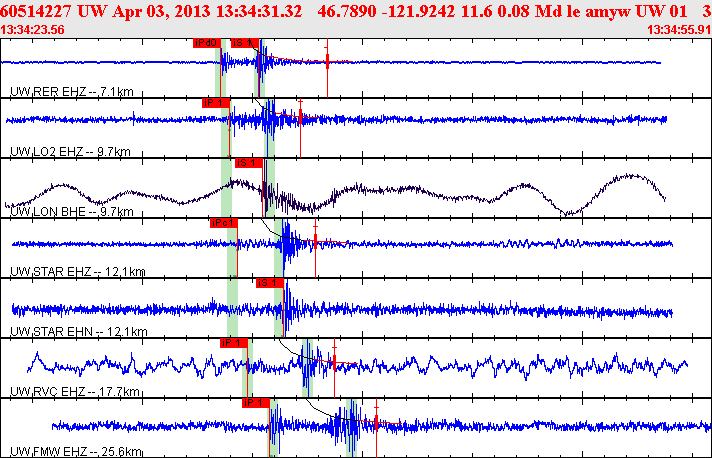The image size is (712, 458).
Task: Click the iS 1 pick flag on RER trace
Action: (244, 43)
